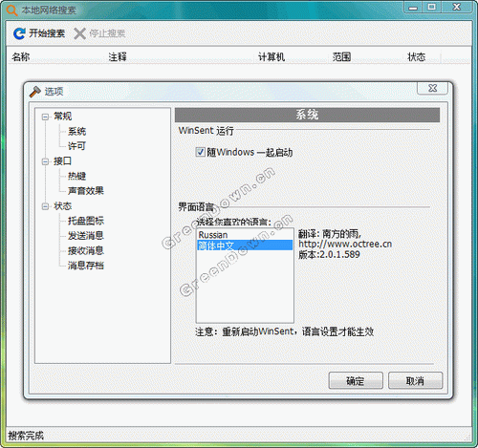
Task: Click the 开始搜索 toolbar button label
Action: (x=47, y=33)
